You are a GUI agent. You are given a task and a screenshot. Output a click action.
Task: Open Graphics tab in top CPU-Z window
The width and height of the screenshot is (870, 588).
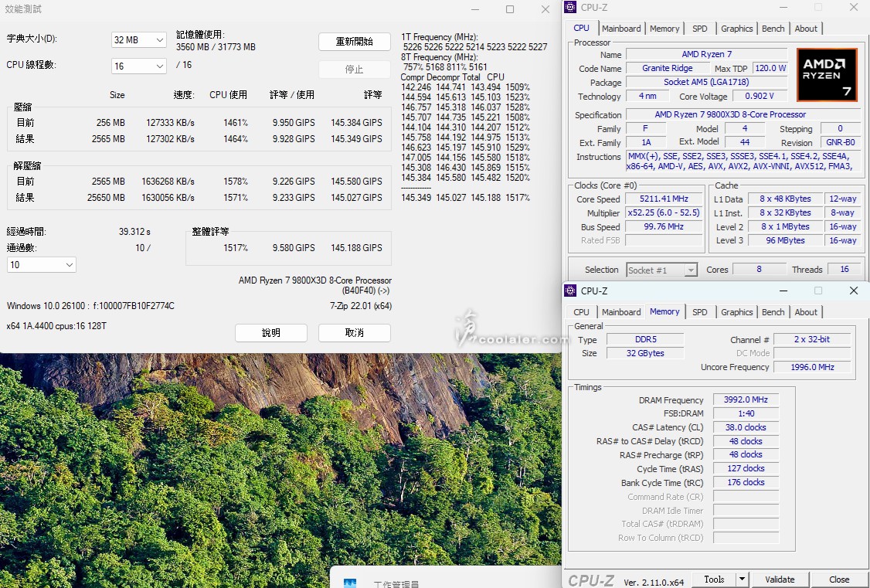point(736,29)
